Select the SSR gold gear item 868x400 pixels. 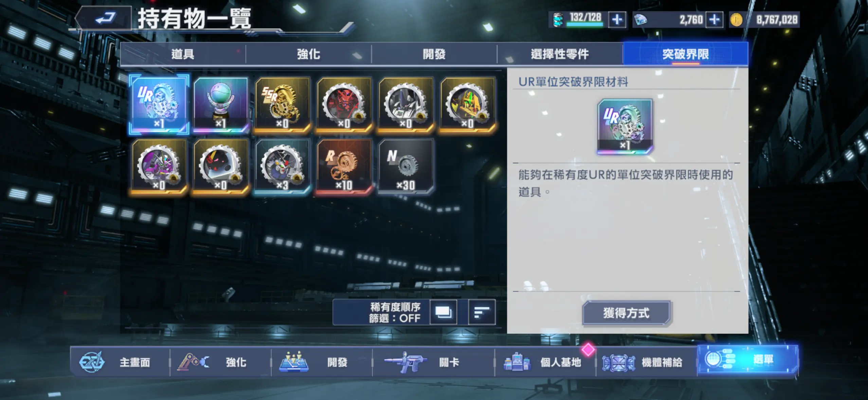point(283,104)
